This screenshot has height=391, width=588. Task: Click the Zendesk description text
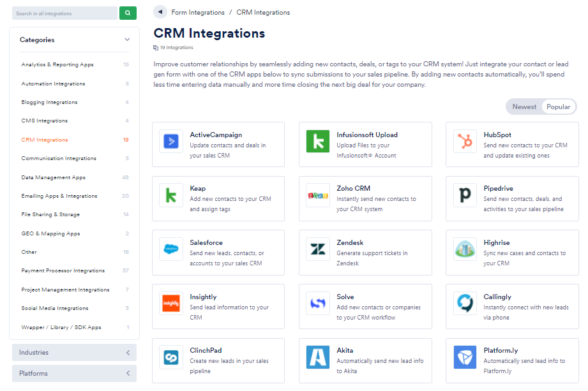click(x=372, y=258)
